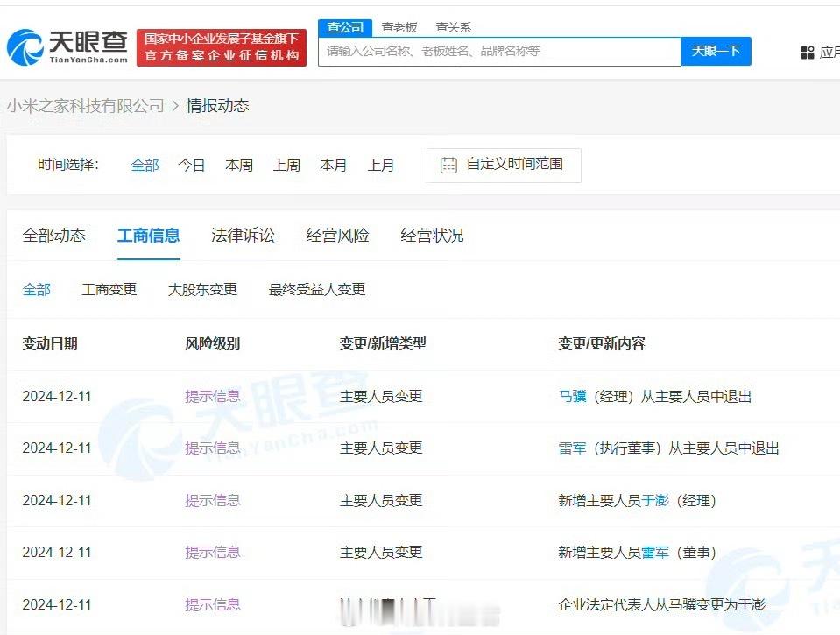Screen dimensions: 840x635
Task: Click the 天眼一下 search button
Action: 716,52
